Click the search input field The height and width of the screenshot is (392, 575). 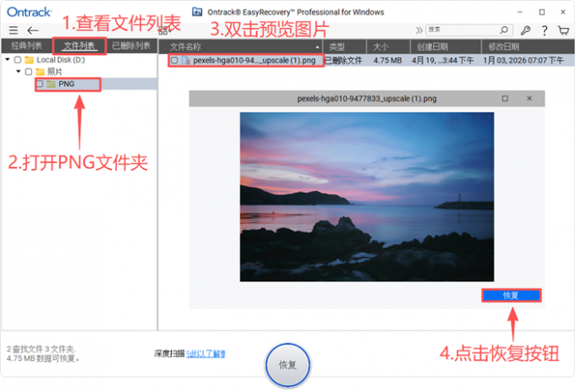click(463, 30)
